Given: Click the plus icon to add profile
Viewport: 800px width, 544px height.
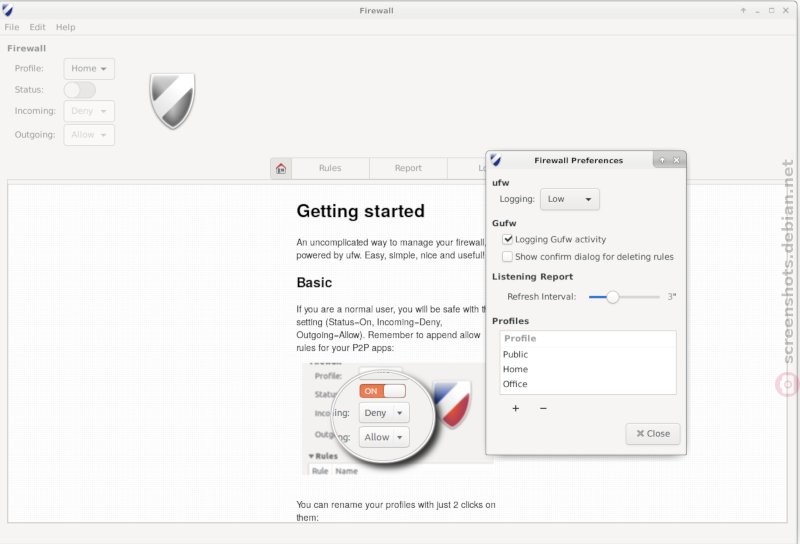Looking at the screenshot, I should coord(515,408).
